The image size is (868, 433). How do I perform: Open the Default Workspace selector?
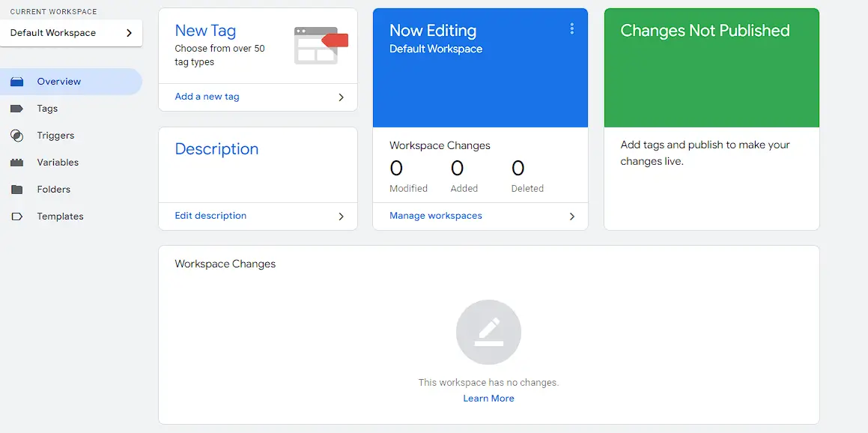[x=71, y=33]
